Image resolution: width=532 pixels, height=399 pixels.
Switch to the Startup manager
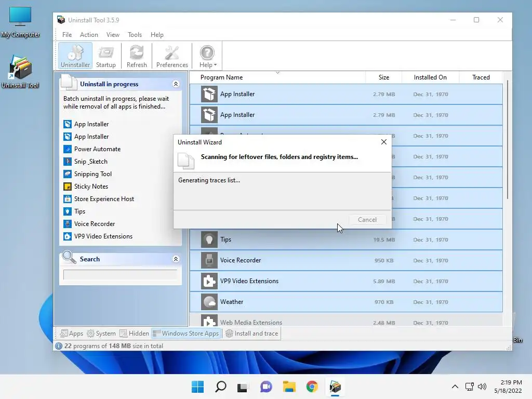[x=106, y=56]
